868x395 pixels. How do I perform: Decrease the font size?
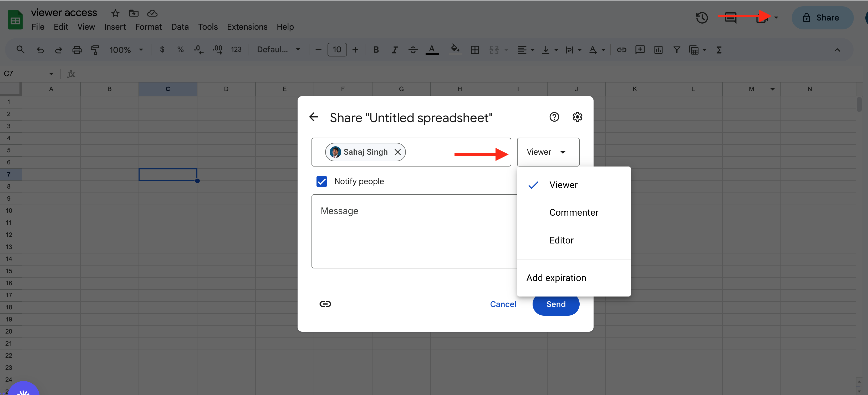coord(318,50)
